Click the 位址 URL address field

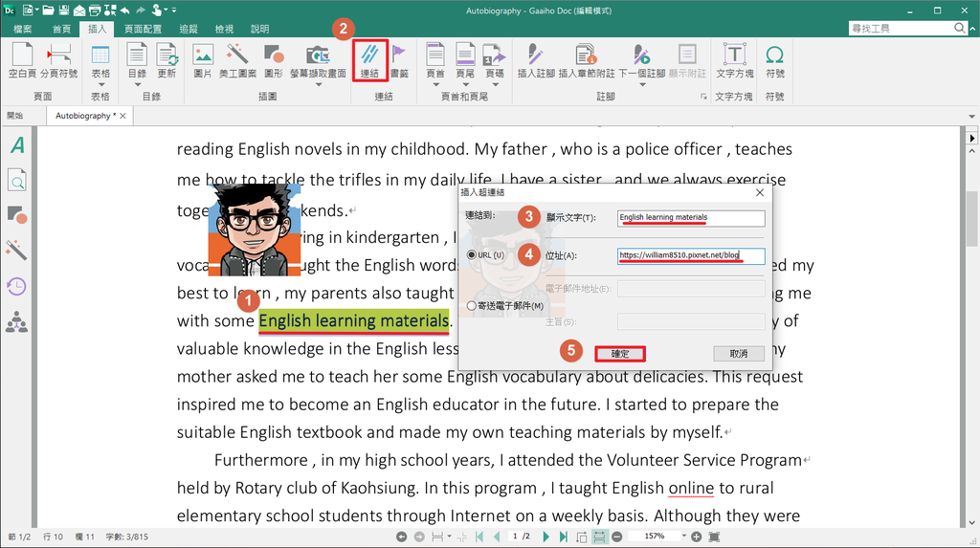[x=691, y=256]
